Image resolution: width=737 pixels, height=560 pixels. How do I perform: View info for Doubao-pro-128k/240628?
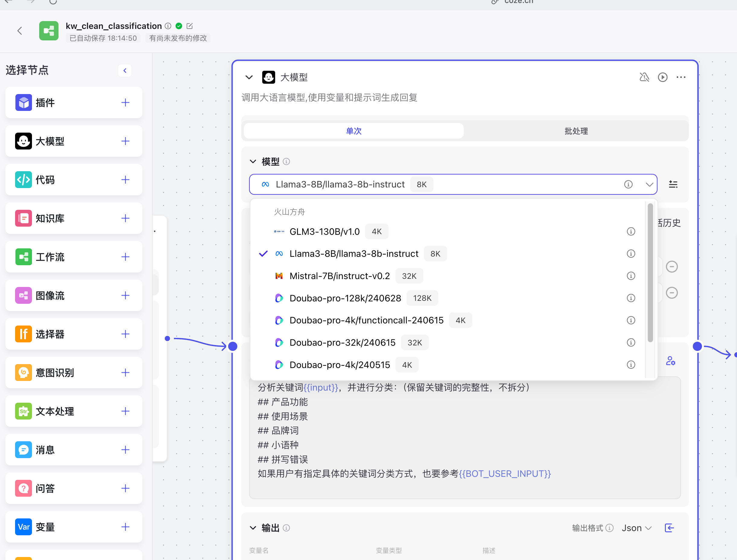[x=631, y=298]
